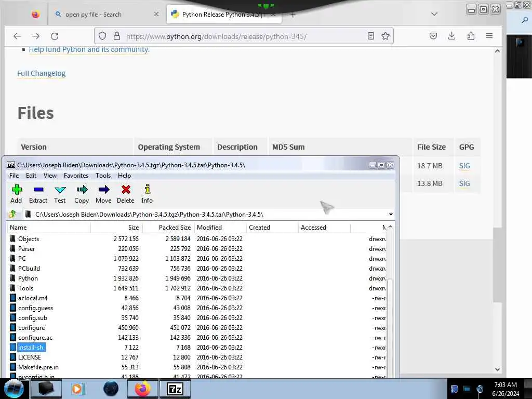
Task: Sort files by Size column header
Action: 117,228
